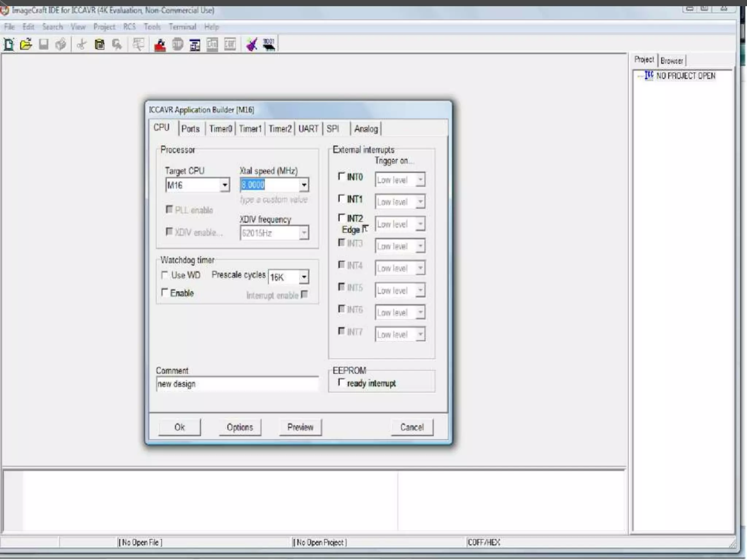Switch to the Analog tab
Viewport: 747px width, 560px height.
pos(366,129)
